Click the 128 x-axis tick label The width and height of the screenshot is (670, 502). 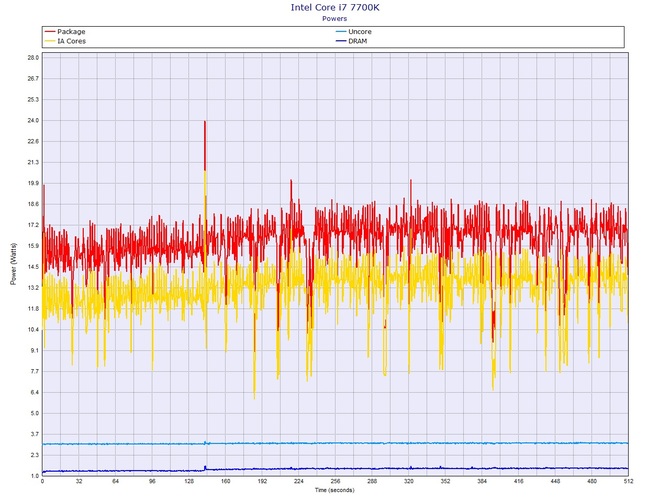point(189,481)
